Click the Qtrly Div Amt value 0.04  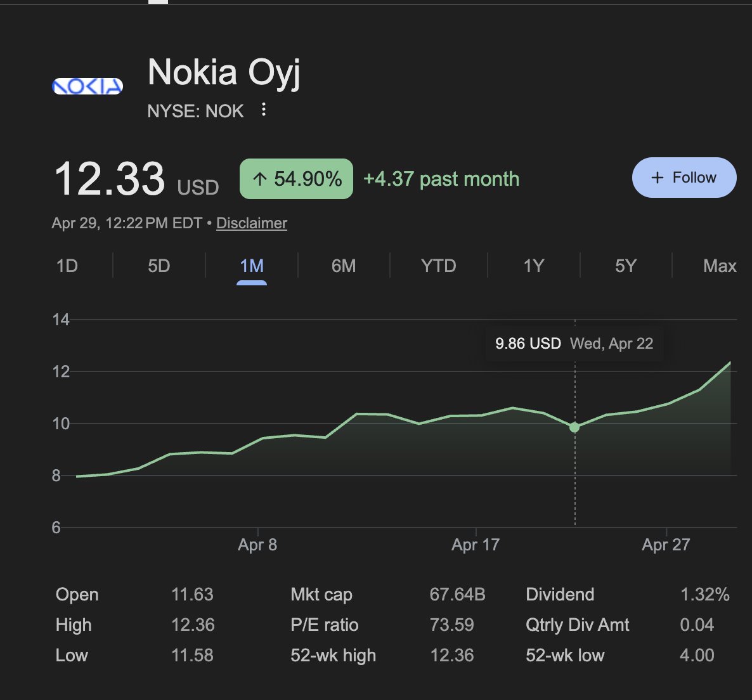697,625
